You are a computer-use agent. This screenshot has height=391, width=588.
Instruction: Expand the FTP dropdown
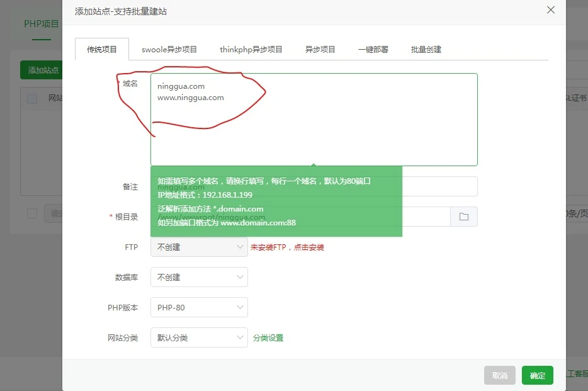click(199, 247)
